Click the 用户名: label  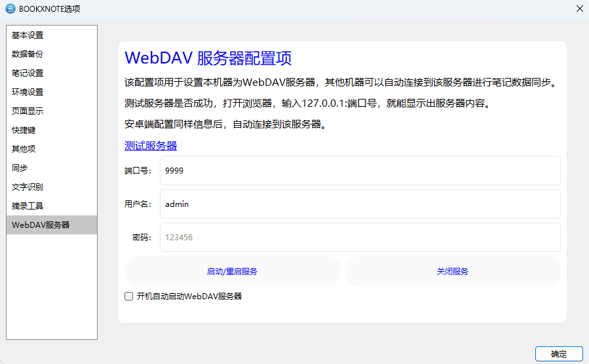138,204
